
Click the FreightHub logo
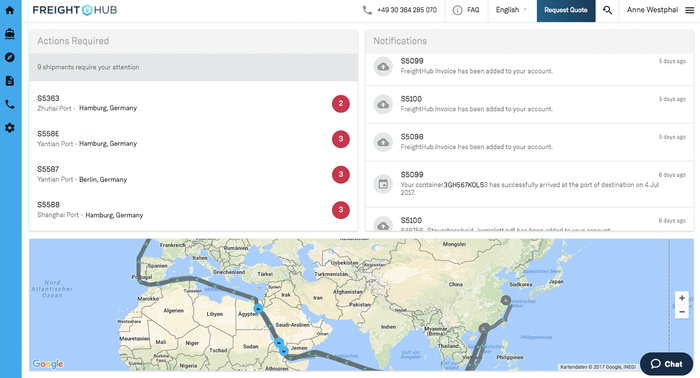pyautogui.click(x=75, y=10)
